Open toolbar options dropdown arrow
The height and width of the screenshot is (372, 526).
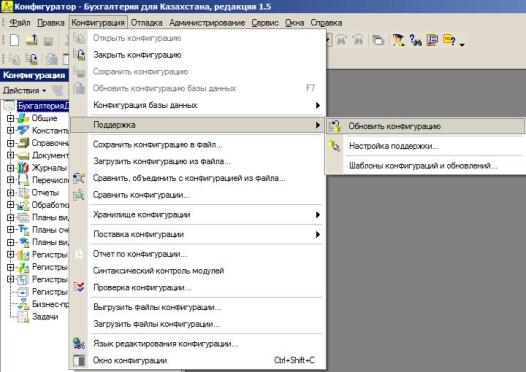462,44
